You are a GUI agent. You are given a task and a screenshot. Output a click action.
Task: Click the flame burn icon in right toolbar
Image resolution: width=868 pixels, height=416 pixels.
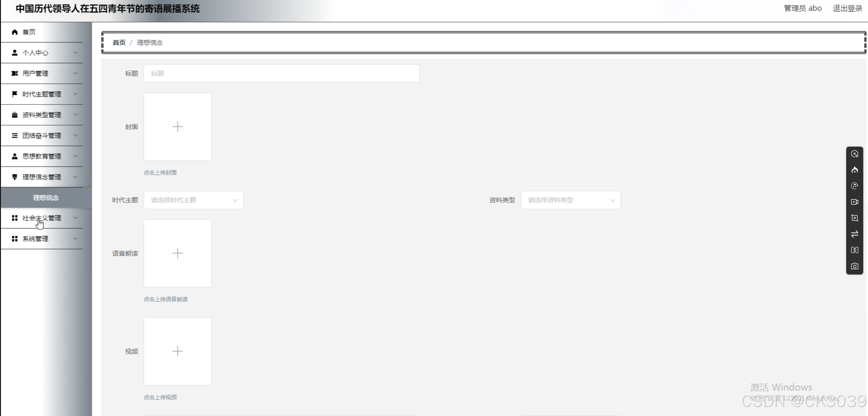[x=855, y=170]
